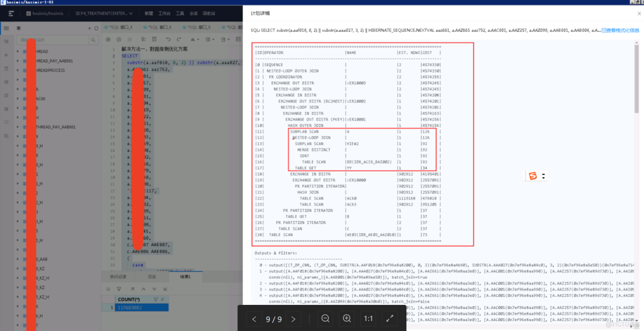This screenshot has width=644, height=331.
Task: Jump to the last row using the down-arrow icon
Action: coord(165,289)
